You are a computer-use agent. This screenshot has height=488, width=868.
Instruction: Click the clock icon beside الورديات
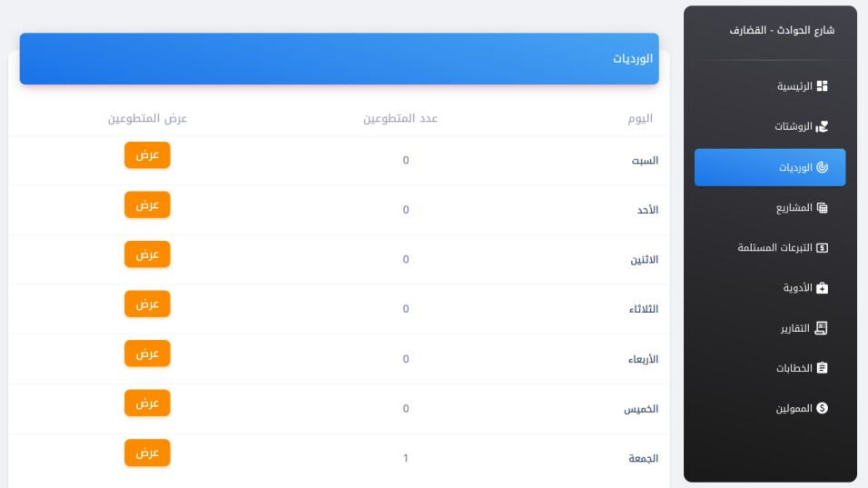click(822, 167)
